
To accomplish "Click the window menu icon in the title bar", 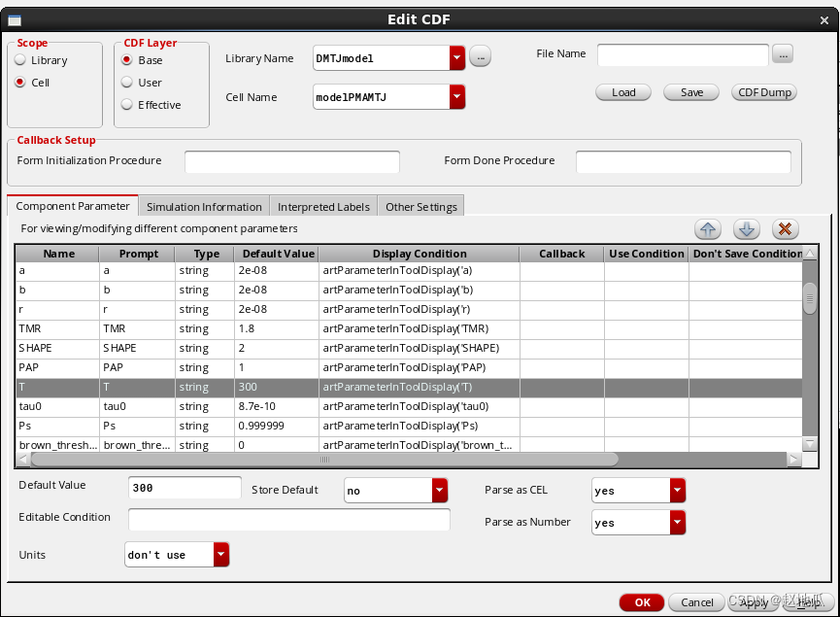I will (x=13, y=20).
